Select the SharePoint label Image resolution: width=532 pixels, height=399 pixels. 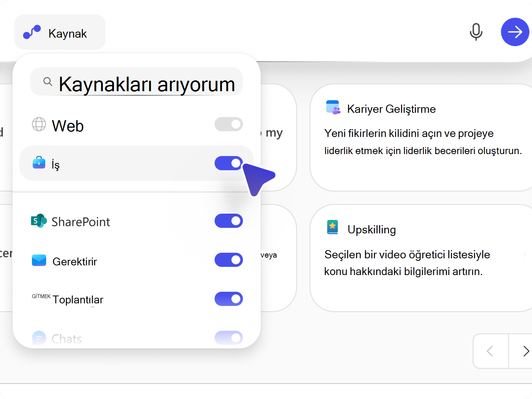(81, 222)
